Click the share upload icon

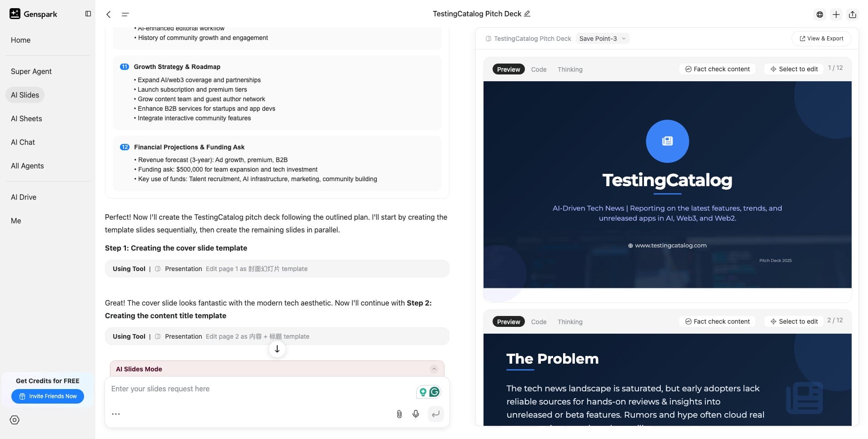click(x=853, y=15)
